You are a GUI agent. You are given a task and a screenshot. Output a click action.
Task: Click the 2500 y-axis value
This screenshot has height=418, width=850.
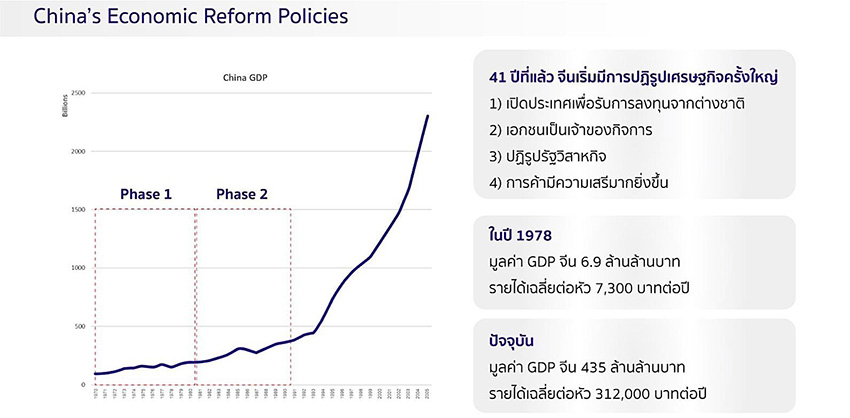[79, 93]
